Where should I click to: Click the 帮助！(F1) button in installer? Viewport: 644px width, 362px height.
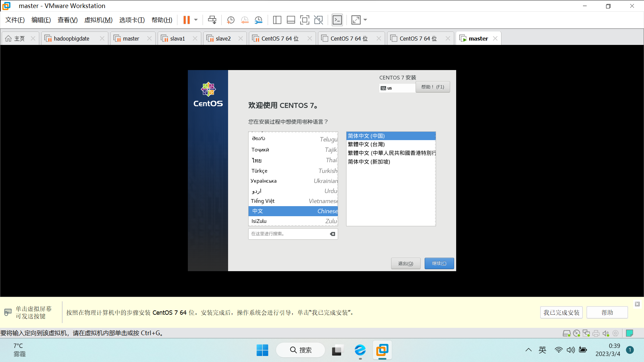click(x=433, y=87)
